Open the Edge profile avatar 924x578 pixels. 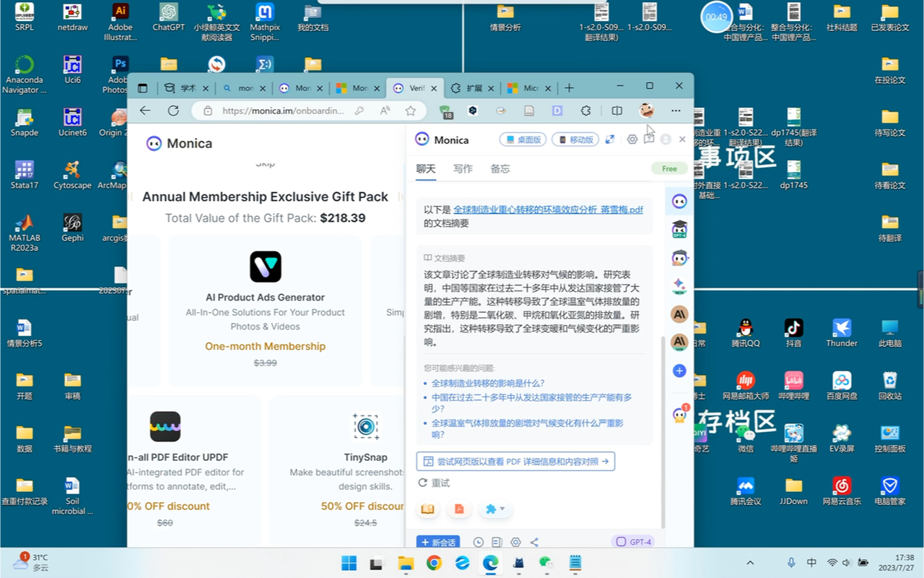[647, 111]
